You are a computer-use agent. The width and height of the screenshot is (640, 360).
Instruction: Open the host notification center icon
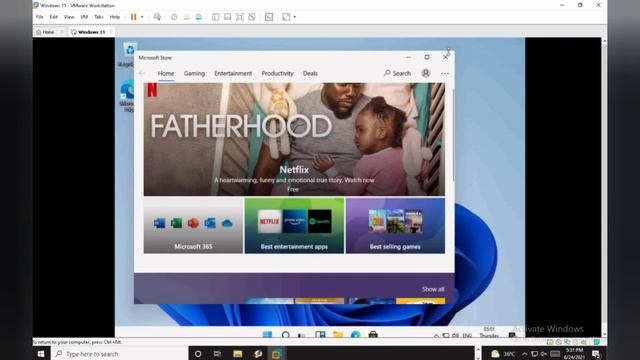pyautogui.click(x=596, y=354)
